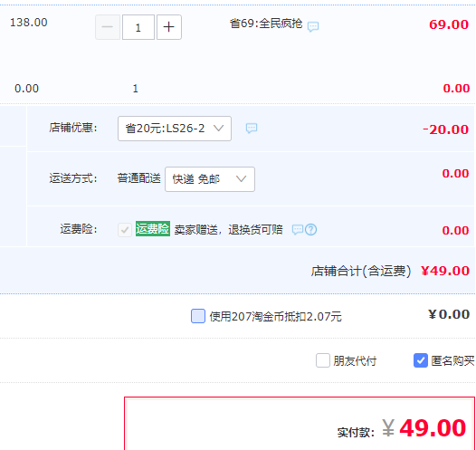
Task: Click the disabled 运费险 checkbox
Action: [125, 230]
